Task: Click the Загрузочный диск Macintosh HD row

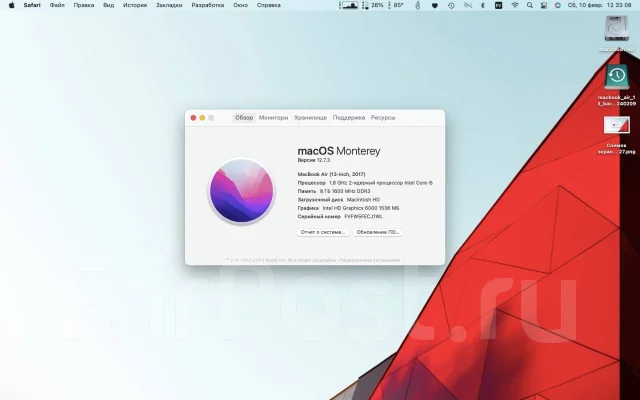Action: (x=338, y=200)
